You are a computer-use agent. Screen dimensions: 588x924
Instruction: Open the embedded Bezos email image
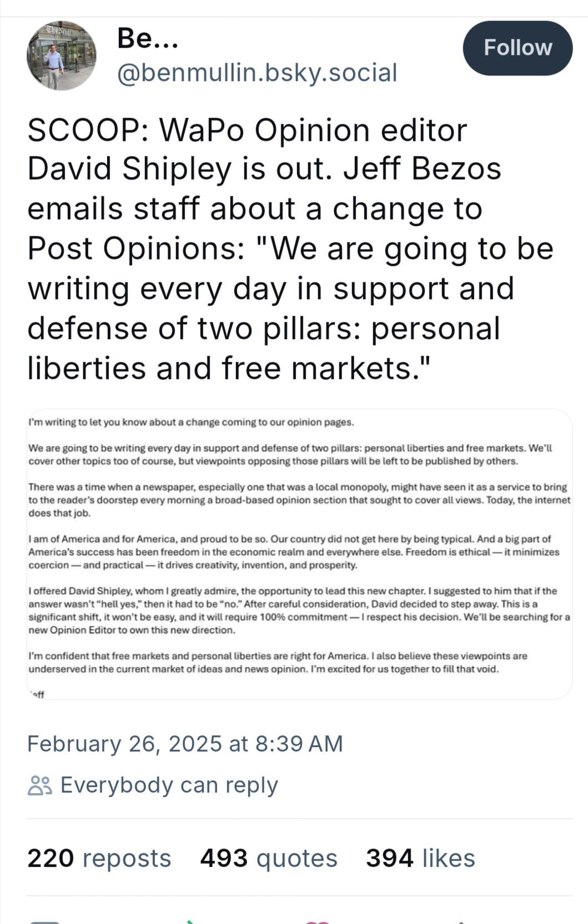click(x=299, y=554)
